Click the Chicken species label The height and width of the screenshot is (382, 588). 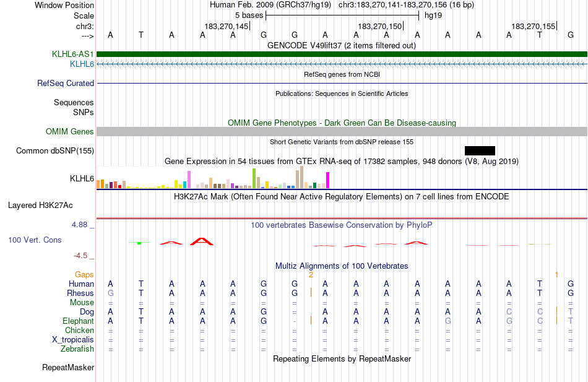point(79,330)
